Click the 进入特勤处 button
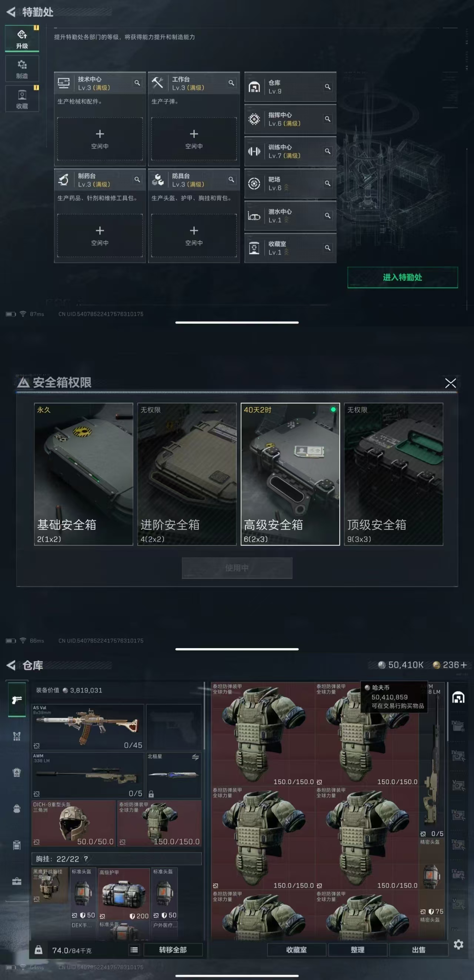Screen dimensions: 474x980 403,277
